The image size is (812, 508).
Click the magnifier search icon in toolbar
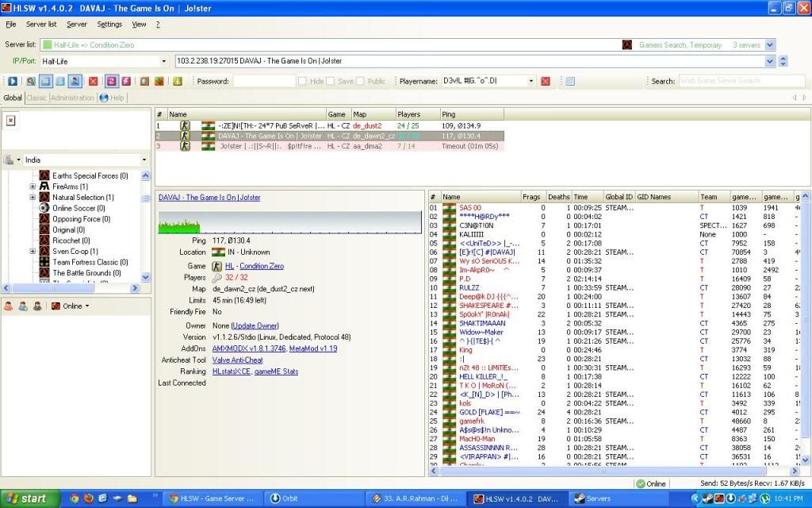(31, 81)
